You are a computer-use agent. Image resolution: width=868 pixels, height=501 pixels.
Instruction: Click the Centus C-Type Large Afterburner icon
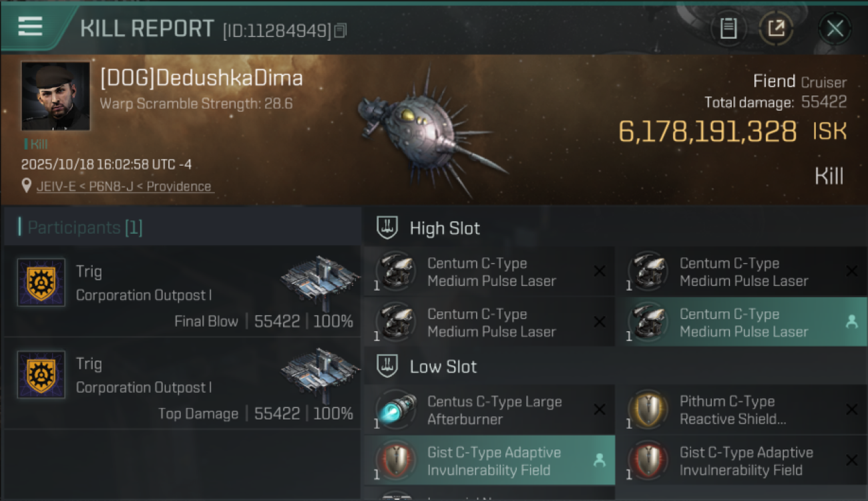click(x=395, y=410)
